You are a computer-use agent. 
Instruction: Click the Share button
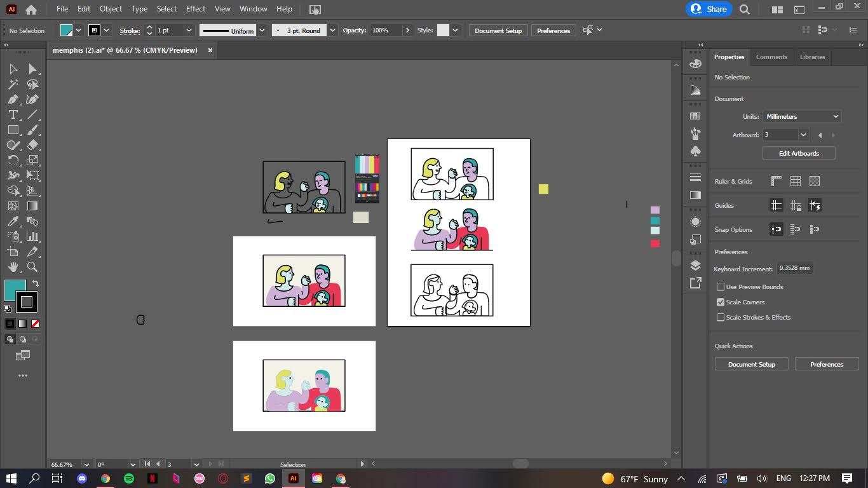709,9
